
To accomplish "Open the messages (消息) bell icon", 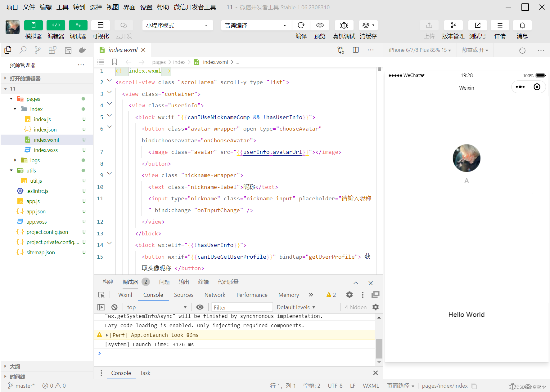I will pos(522,25).
